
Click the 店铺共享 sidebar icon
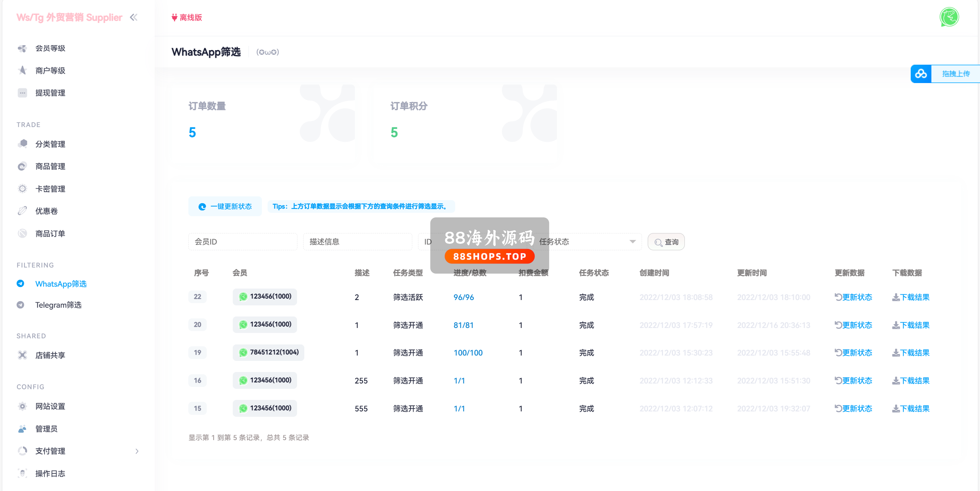point(22,355)
